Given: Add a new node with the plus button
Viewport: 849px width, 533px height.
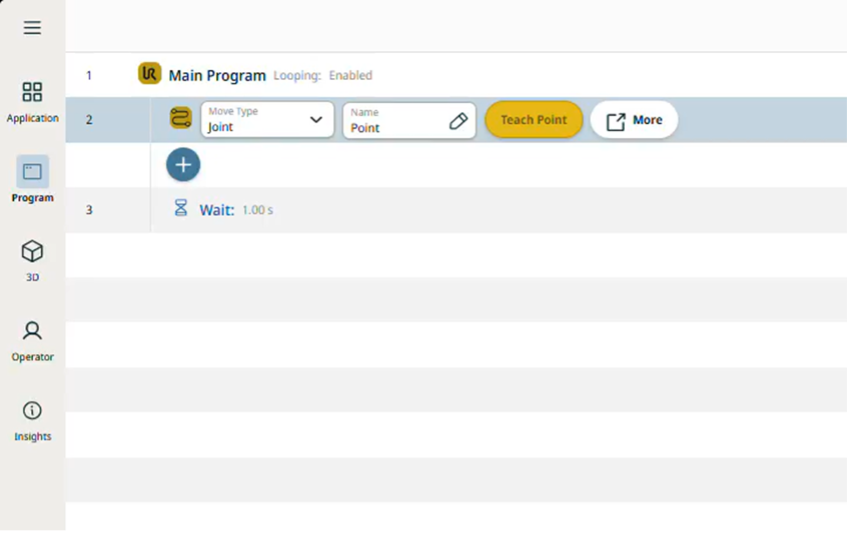Looking at the screenshot, I should coord(183,165).
